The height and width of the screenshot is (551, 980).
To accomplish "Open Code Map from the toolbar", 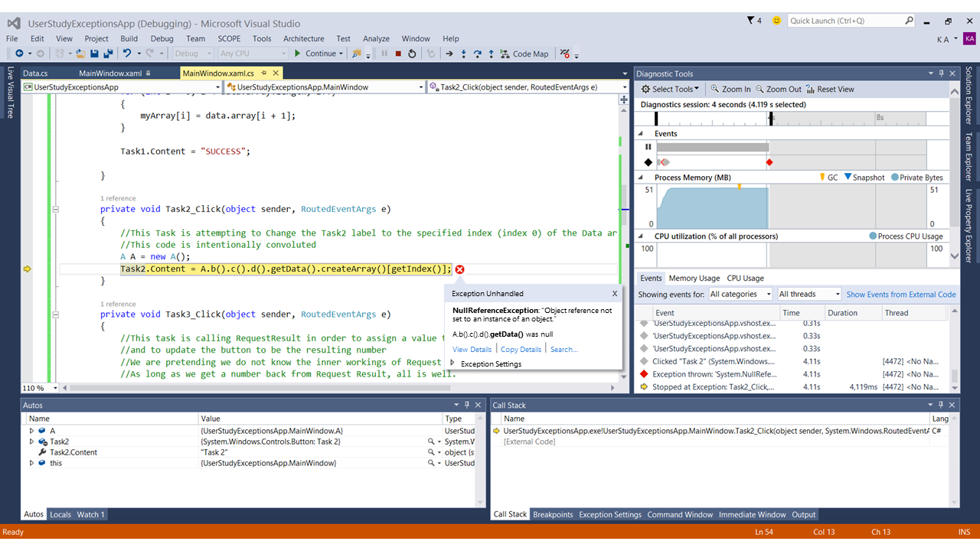I will click(x=524, y=54).
